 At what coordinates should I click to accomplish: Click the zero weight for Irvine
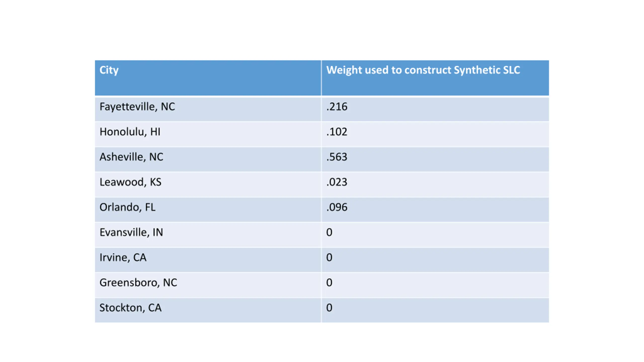329,257
